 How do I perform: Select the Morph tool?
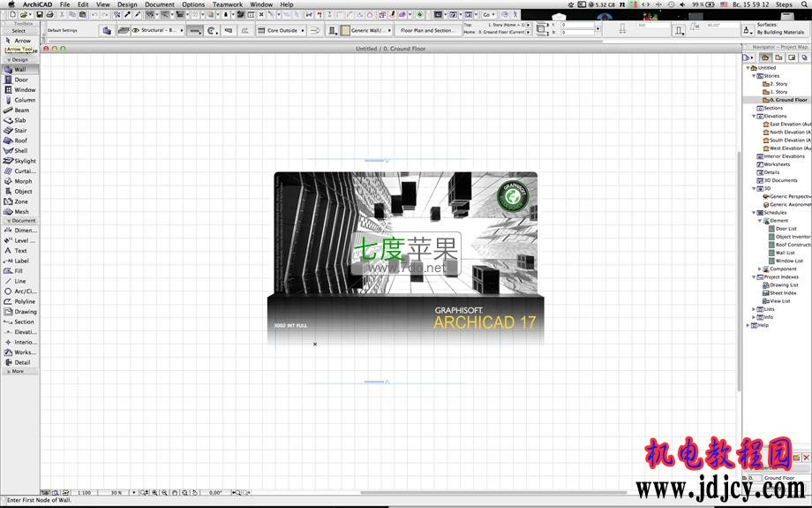click(x=19, y=181)
